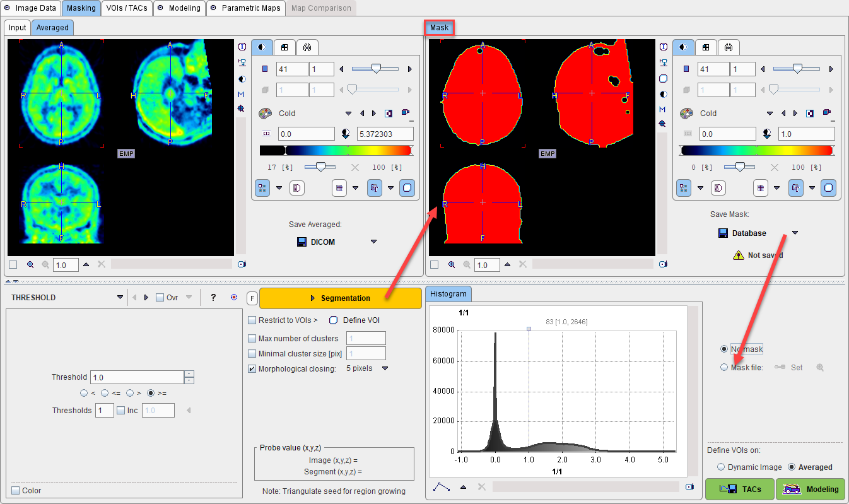Viewport: 849px width, 504px height.
Task: Capture the Histogram plot with the camera icon
Action: (689, 487)
